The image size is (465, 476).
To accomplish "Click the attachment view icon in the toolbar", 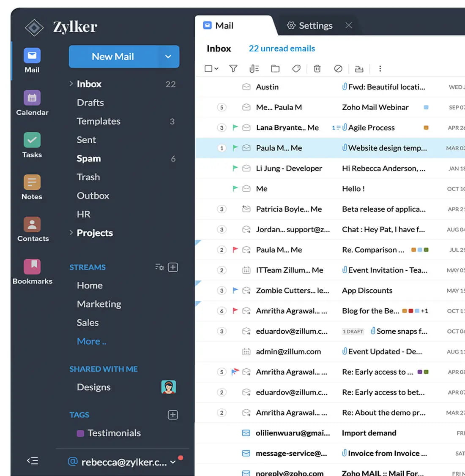I will (x=254, y=68).
